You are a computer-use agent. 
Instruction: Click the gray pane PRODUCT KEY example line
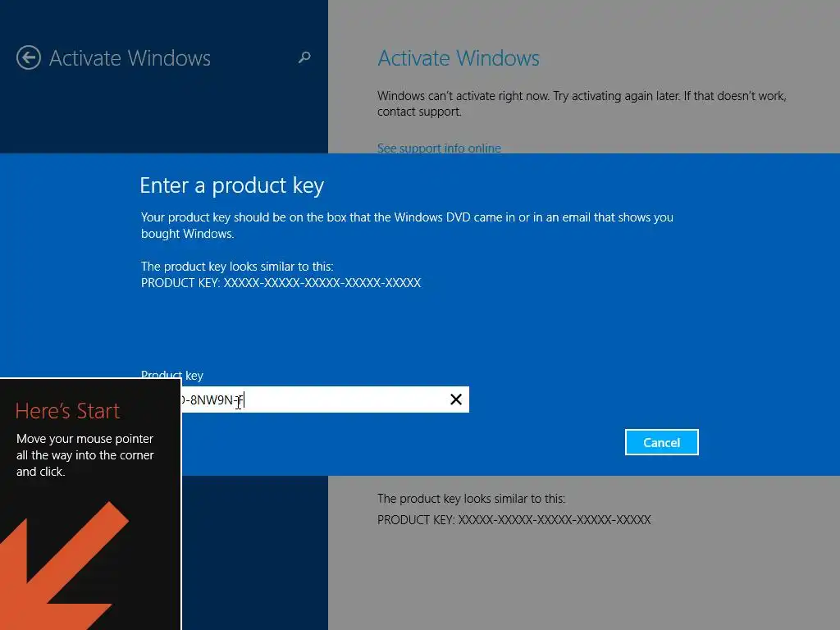point(514,519)
